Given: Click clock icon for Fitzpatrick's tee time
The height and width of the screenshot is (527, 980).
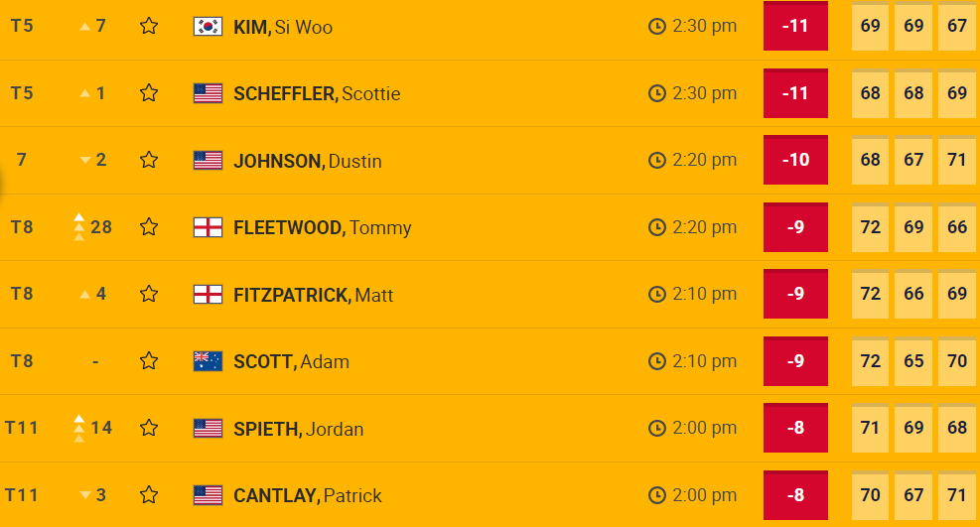Looking at the screenshot, I should click(x=656, y=294).
